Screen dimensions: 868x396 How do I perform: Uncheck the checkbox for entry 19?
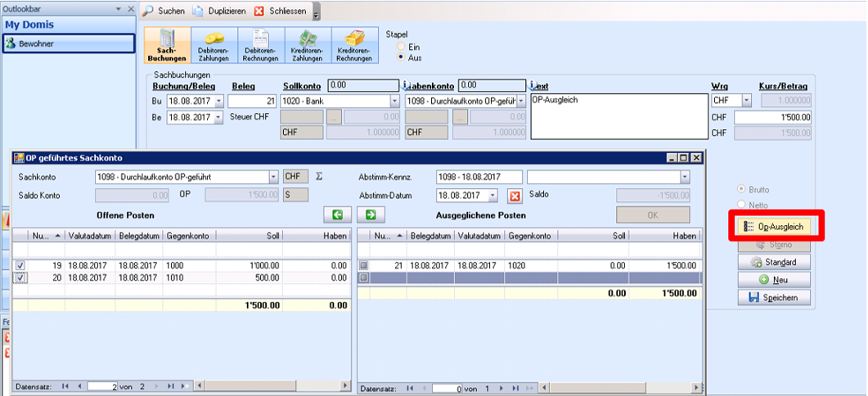point(20,266)
